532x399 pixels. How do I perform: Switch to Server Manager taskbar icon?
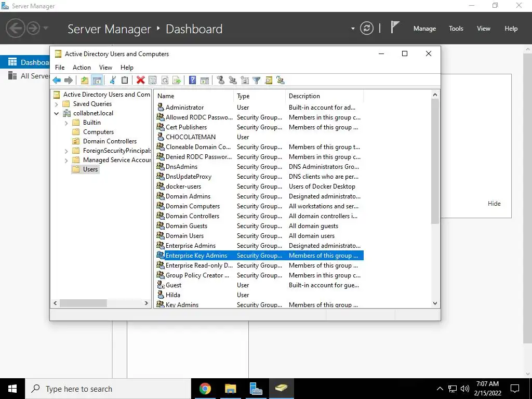pos(256,389)
